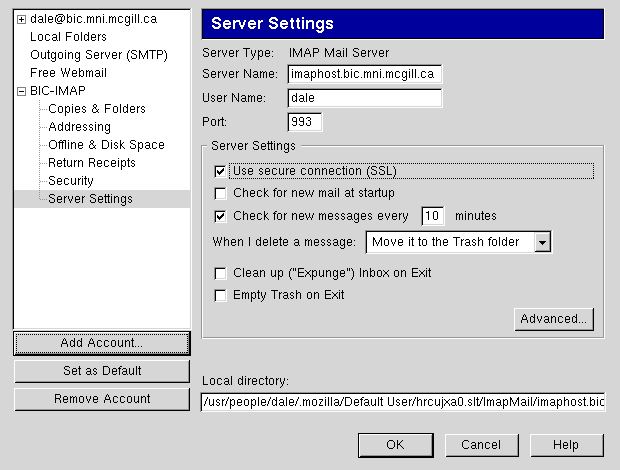Enable Clean up (Expunge) Inbox on Exit
Screen dimensions: 620x470
[x=221, y=273]
